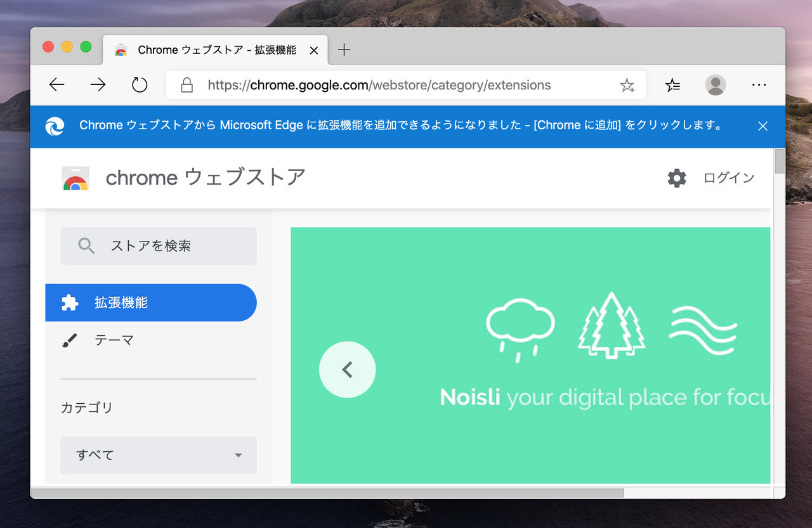Screen dimensions: 812x528
Task: Open web store settings gear
Action: pyautogui.click(x=677, y=178)
